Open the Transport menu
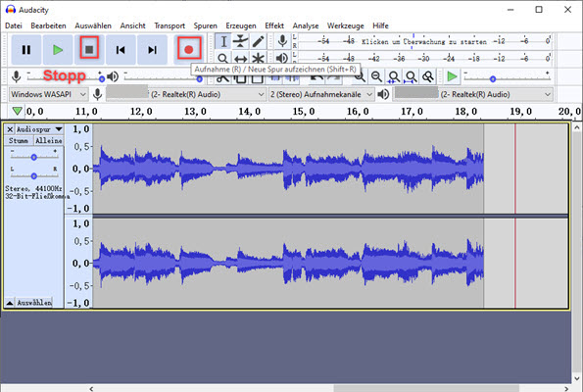Image resolution: width=583 pixels, height=392 pixels. coord(170,25)
